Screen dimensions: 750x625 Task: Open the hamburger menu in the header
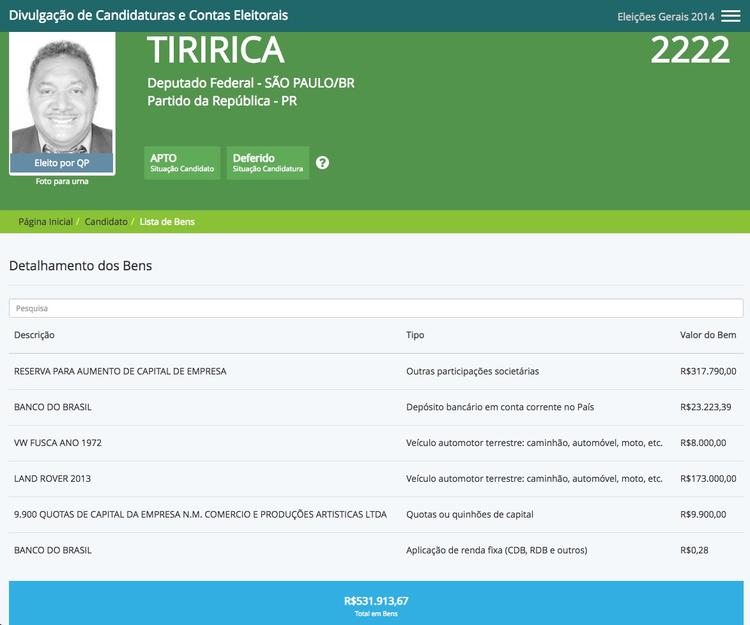tap(731, 16)
